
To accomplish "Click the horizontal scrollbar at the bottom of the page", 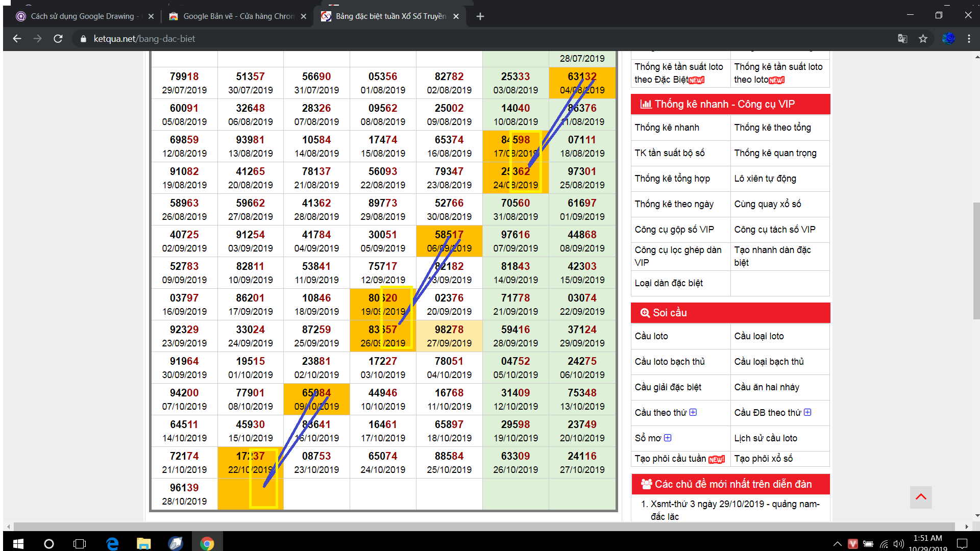I will coord(484,526).
